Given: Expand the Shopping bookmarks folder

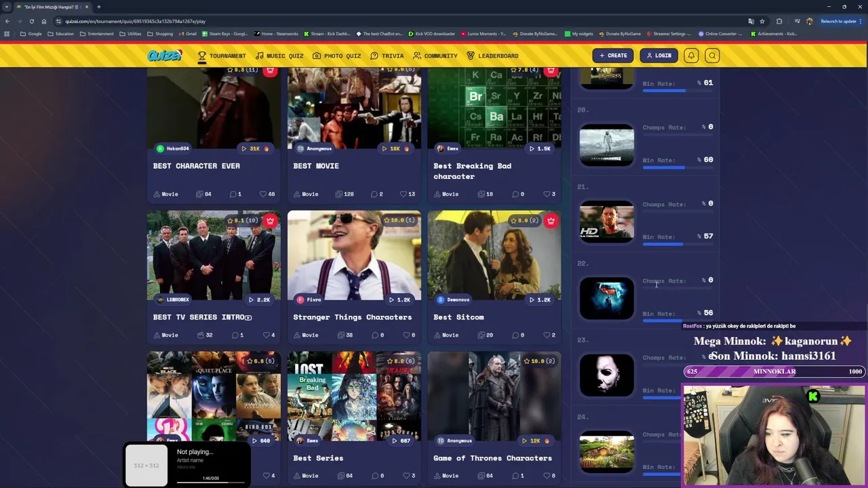Looking at the screenshot, I should pyautogui.click(x=160, y=33).
